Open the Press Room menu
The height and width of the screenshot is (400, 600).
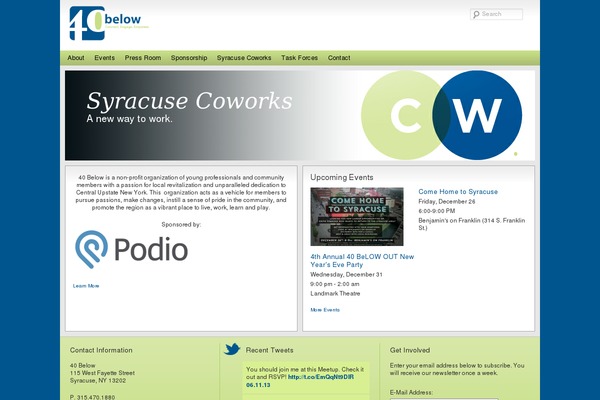point(143,58)
